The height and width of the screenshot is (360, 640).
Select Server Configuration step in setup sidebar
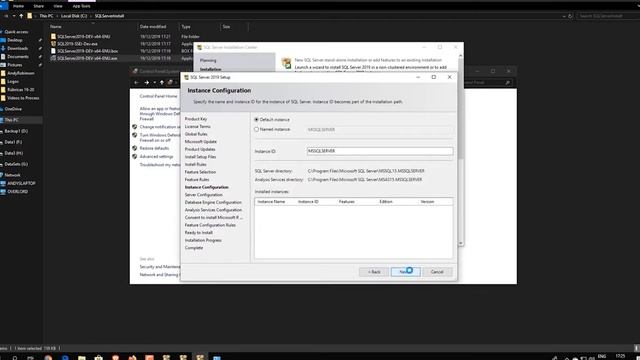point(203,195)
